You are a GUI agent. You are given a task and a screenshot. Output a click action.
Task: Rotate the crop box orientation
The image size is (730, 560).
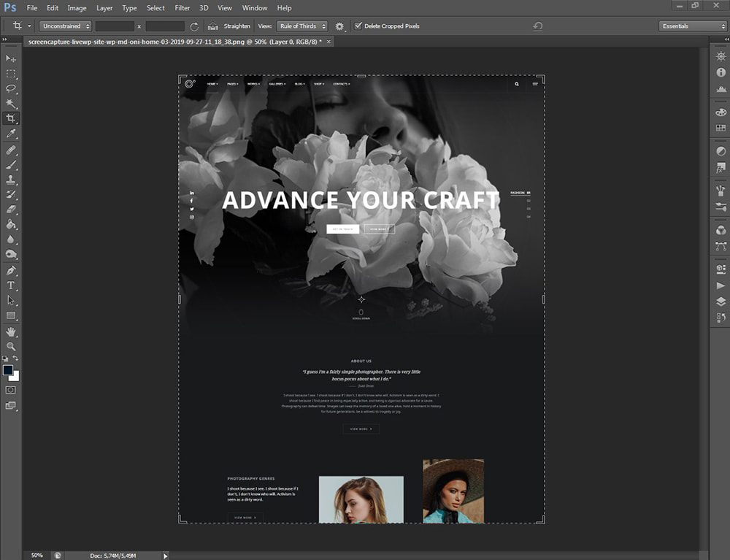(195, 26)
